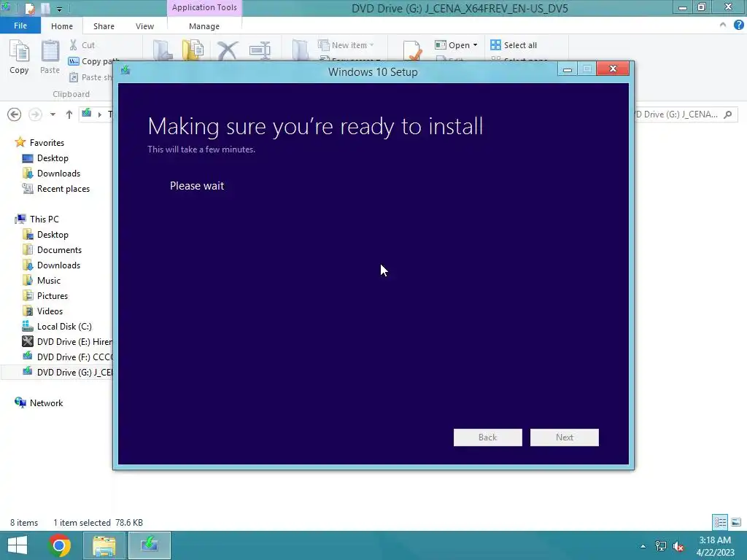Select Windows Setup taskbar icon

149,545
